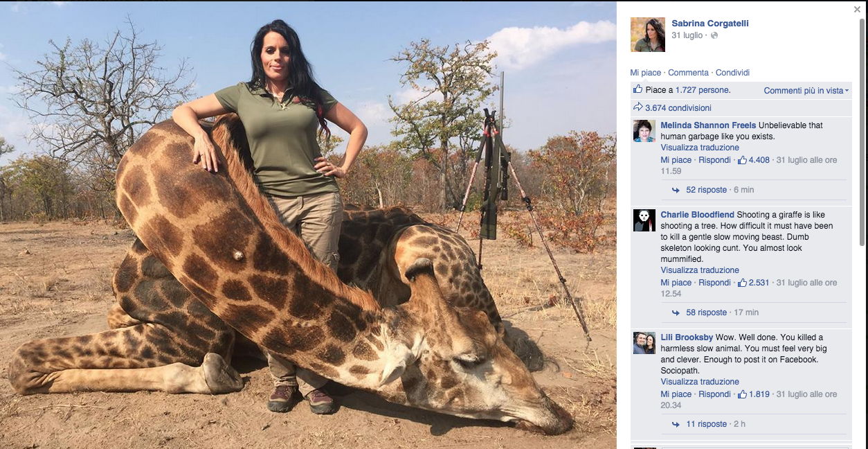Click the share arrow icon next to "3.674 condivisioni"
This screenshot has width=868, height=449.
coord(636,107)
